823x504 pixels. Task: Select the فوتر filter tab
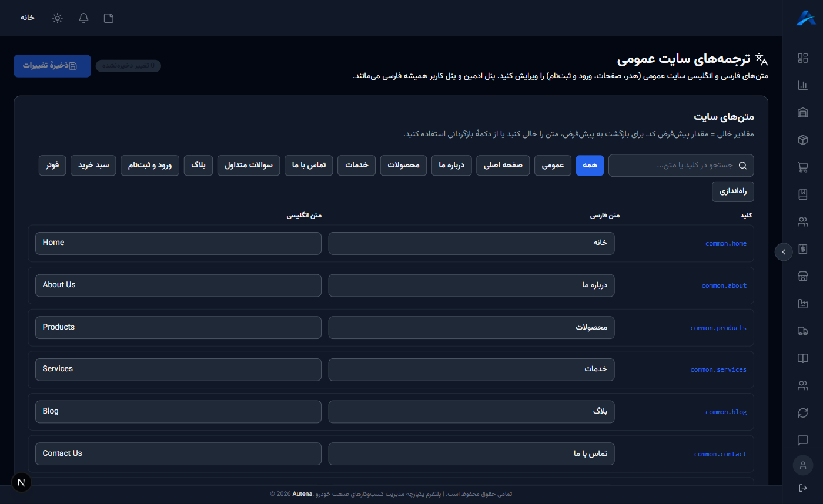click(52, 166)
